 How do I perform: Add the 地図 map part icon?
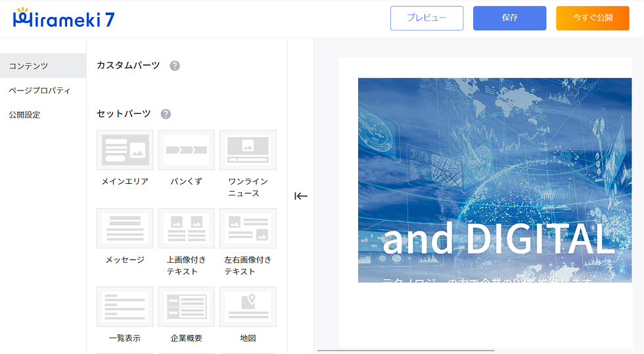point(248,306)
